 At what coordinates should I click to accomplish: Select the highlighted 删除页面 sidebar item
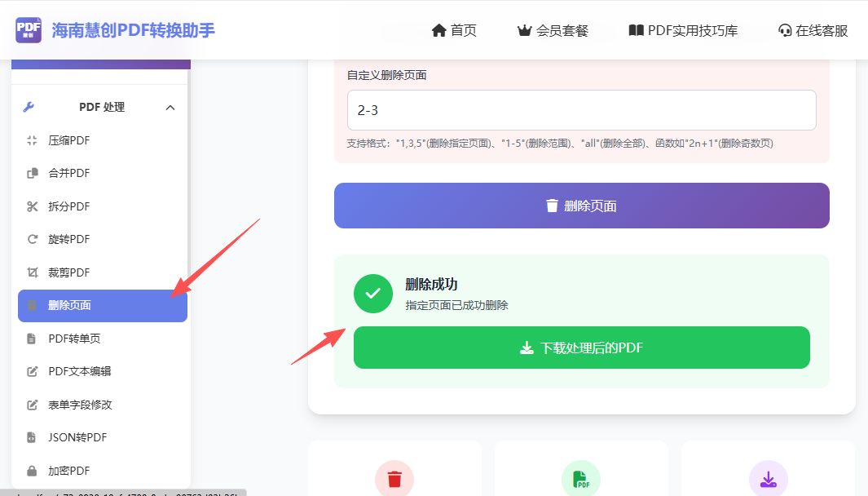pyautogui.click(x=103, y=305)
